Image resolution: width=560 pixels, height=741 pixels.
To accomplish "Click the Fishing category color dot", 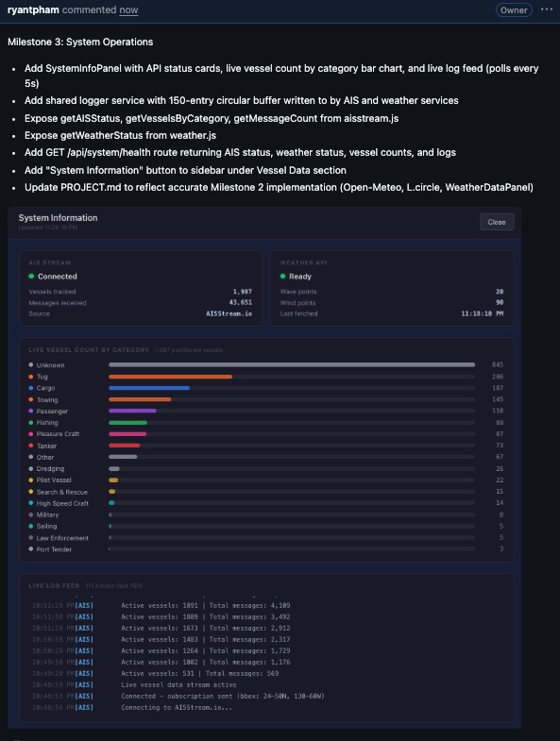I will 31,423.
